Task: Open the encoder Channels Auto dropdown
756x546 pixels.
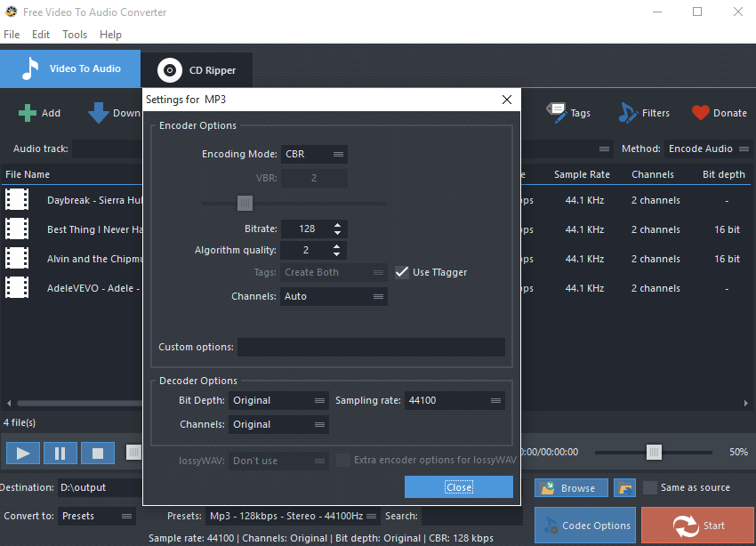Action: click(334, 296)
